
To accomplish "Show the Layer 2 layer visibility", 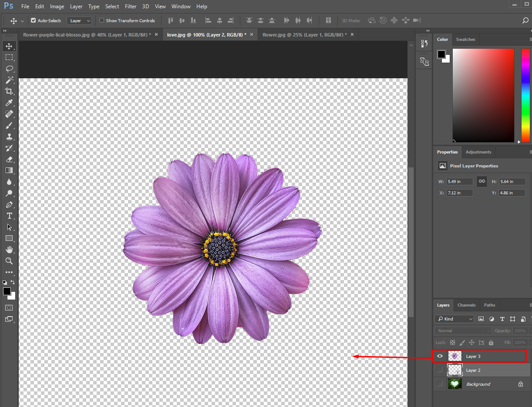I will (440, 370).
